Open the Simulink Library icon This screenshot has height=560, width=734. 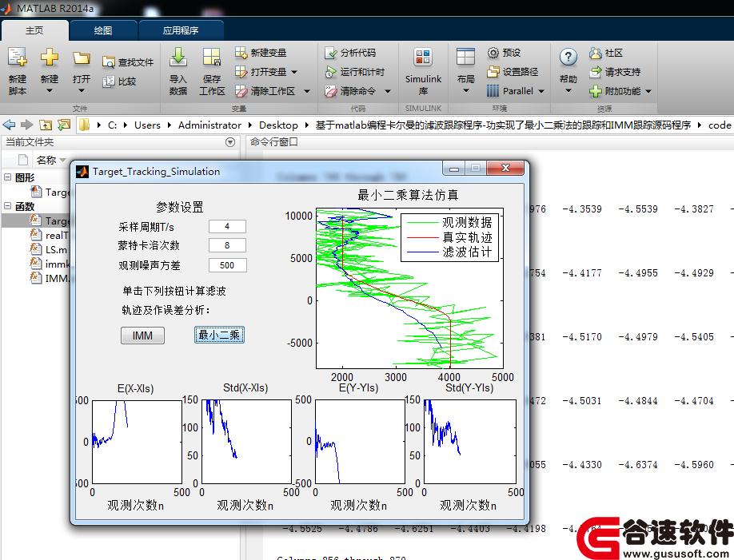tap(423, 57)
